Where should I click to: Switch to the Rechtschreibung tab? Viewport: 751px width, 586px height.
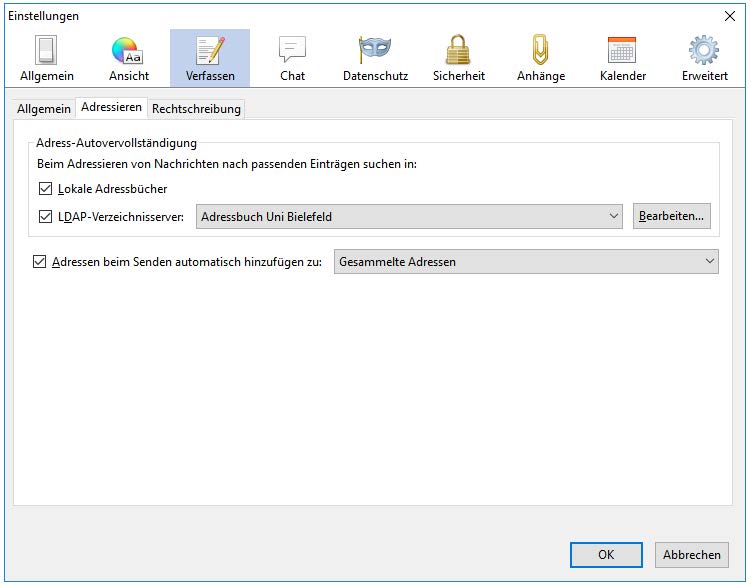click(x=196, y=108)
